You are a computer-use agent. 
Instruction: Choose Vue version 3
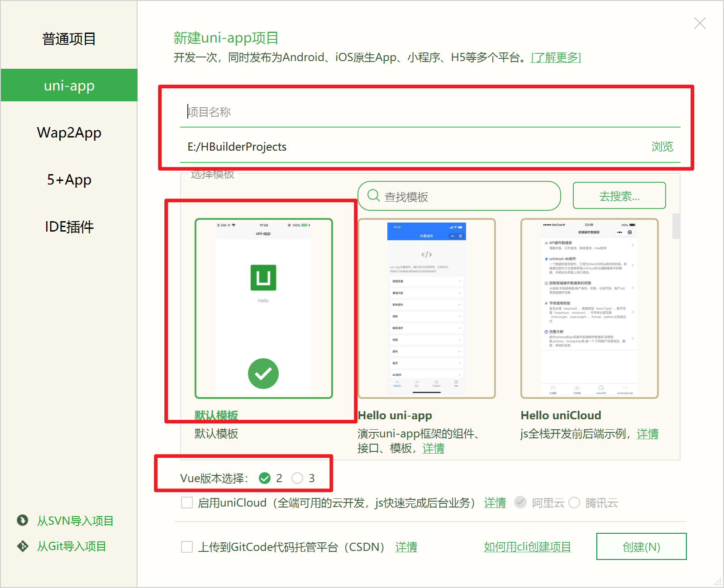pos(297,478)
